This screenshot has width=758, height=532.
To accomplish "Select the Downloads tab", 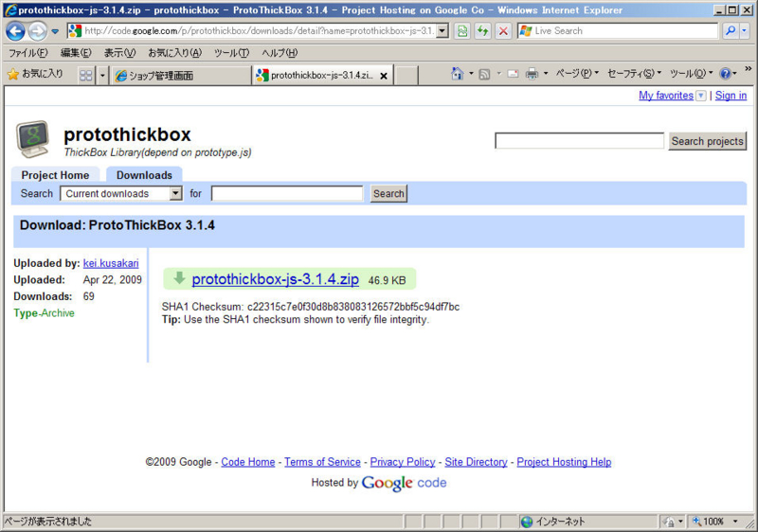I will click(x=144, y=175).
